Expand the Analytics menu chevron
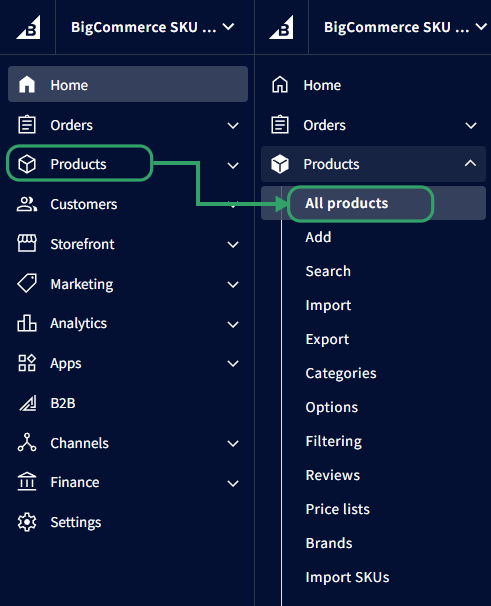Viewport: 491px width, 606px height. (233, 324)
